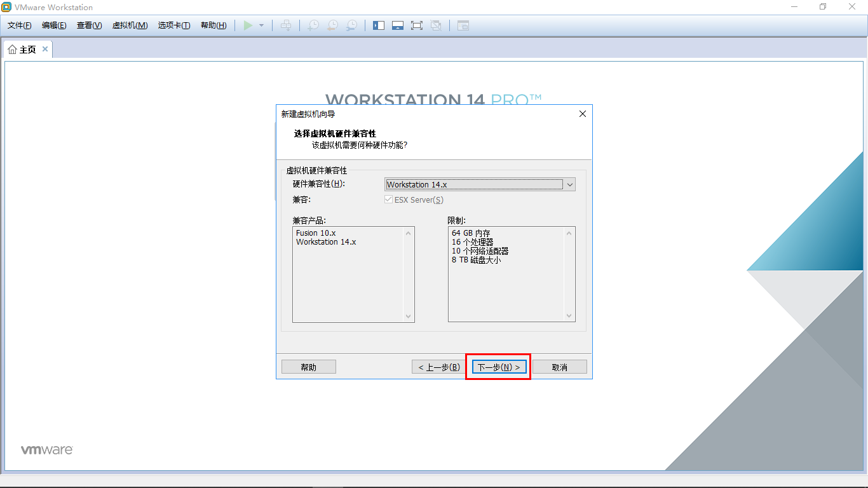Click the console view icon at toolbar end
The height and width of the screenshot is (488, 868).
coord(463,25)
